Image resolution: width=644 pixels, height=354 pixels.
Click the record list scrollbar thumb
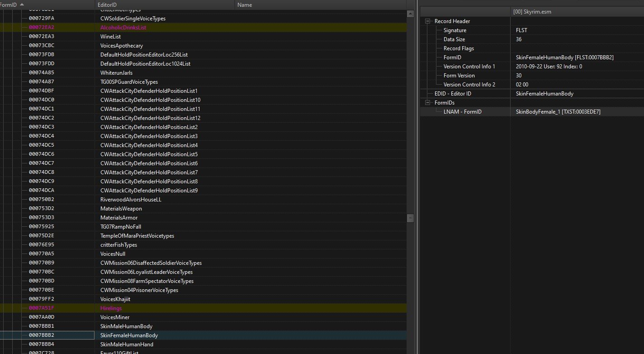pyautogui.click(x=411, y=218)
